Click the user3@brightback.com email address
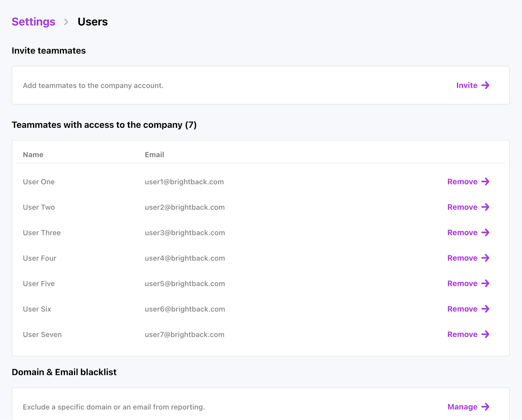This screenshot has height=420, width=522. coord(185,233)
